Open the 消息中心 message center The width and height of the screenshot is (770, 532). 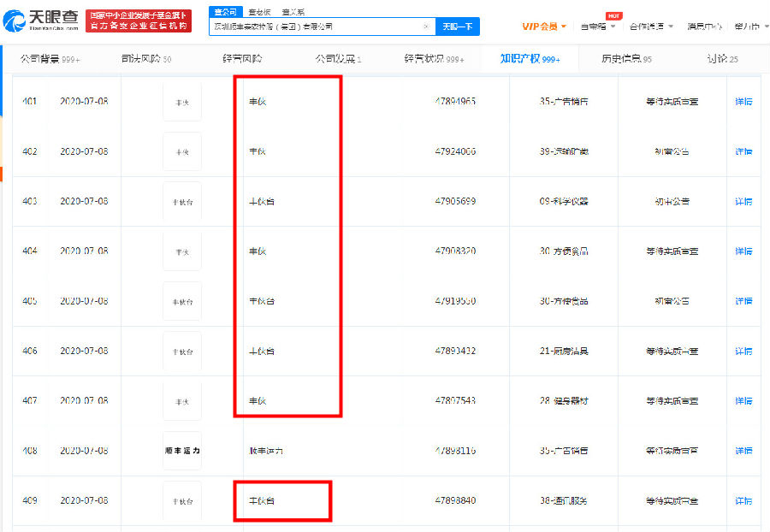click(x=704, y=27)
